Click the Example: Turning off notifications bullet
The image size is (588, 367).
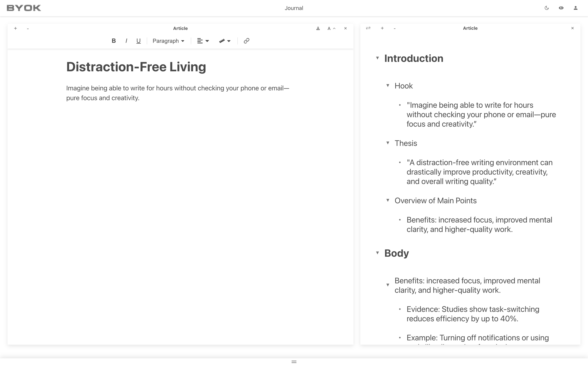click(477, 338)
